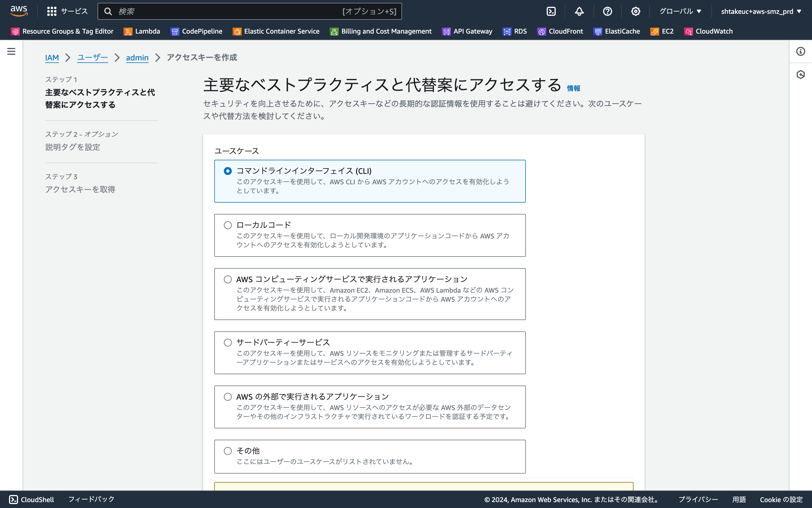Open プライバシー footer link

698,499
